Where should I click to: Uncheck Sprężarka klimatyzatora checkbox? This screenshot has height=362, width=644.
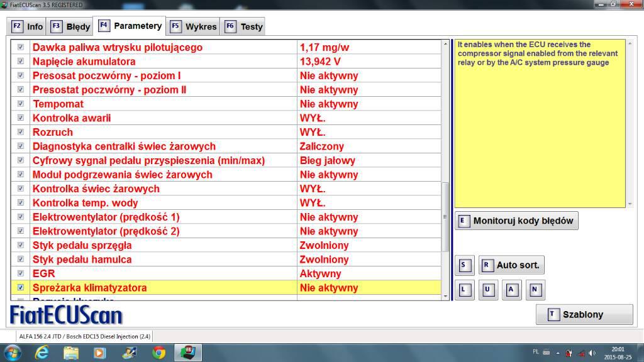click(x=21, y=288)
